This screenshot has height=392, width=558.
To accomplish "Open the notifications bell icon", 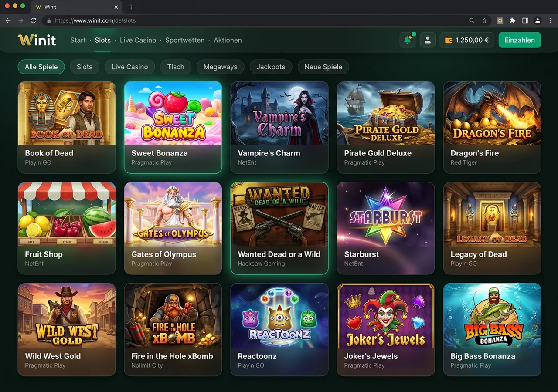I will click(407, 40).
